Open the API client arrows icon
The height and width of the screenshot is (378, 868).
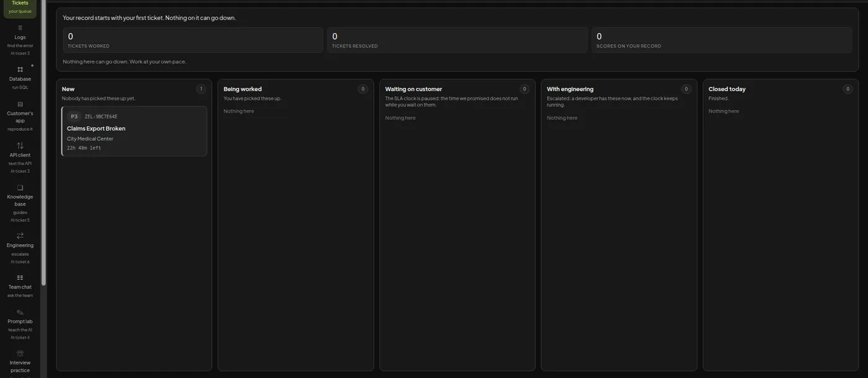click(x=20, y=146)
